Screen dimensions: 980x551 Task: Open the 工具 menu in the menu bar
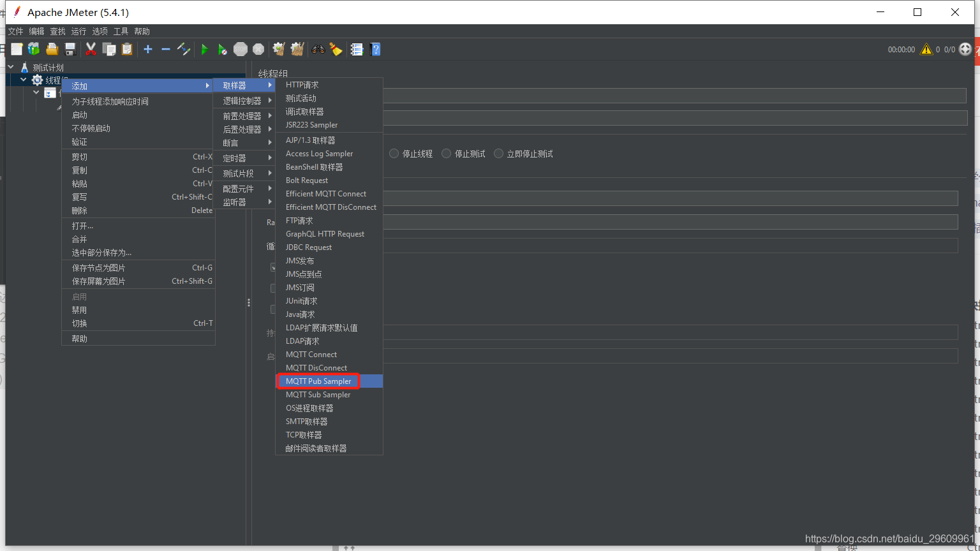[x=121, y=31]
